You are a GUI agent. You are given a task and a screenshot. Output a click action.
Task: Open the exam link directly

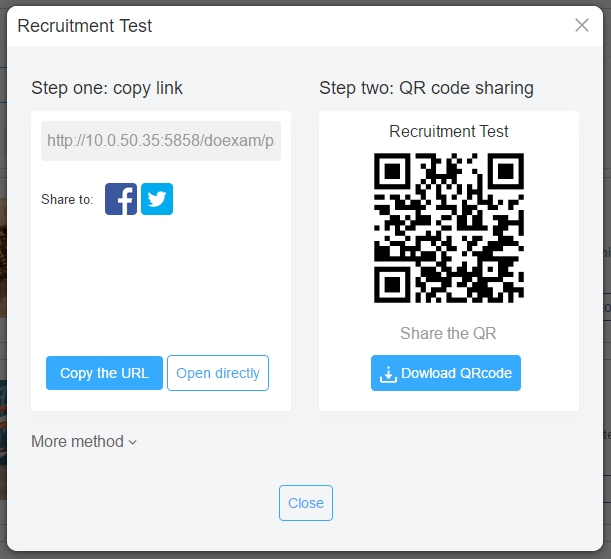tap(218, 373)
